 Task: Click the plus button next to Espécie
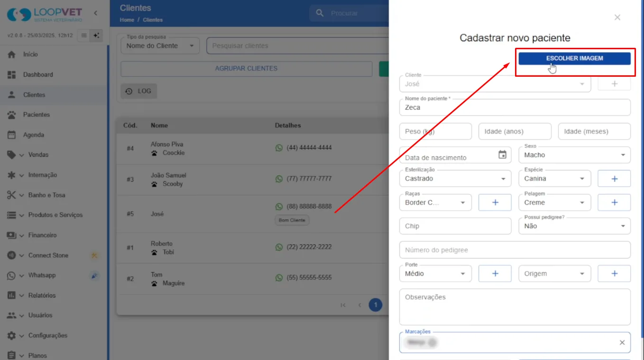point(614,179)
